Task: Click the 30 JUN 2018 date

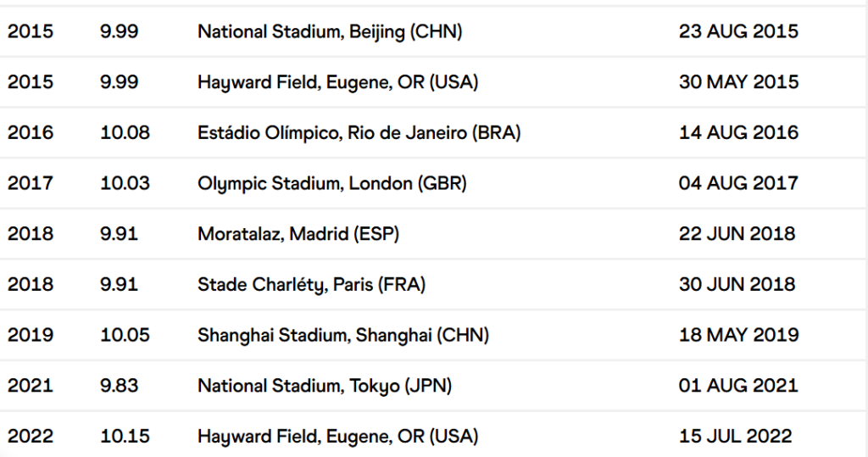Action: click(x=737, y=284)
